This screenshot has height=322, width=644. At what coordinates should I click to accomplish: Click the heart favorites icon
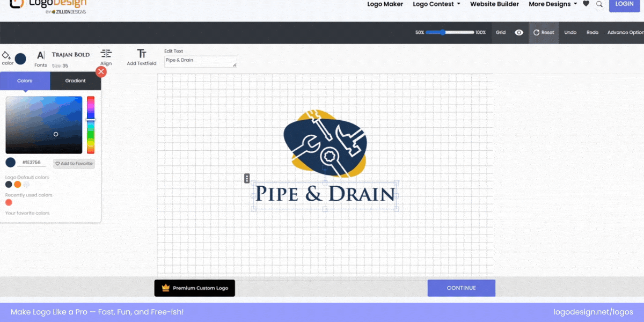click(x=586, y=4)
